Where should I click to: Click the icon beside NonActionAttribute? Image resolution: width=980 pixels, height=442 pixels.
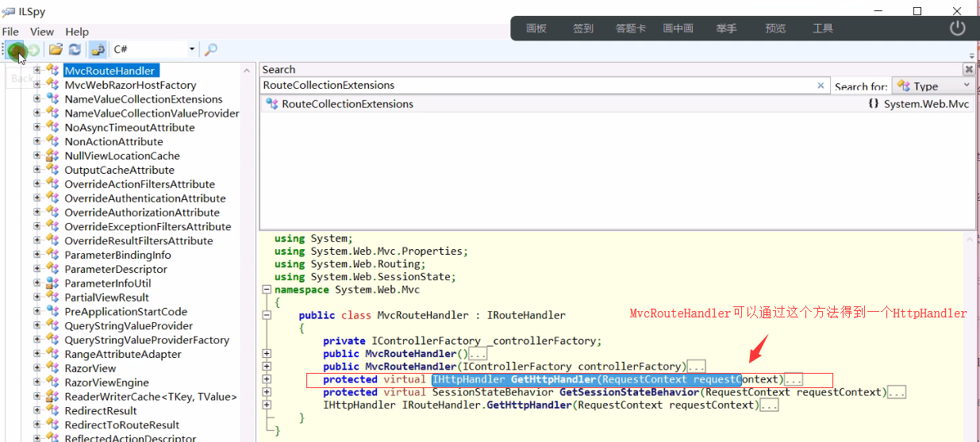[x=52, y=141]
